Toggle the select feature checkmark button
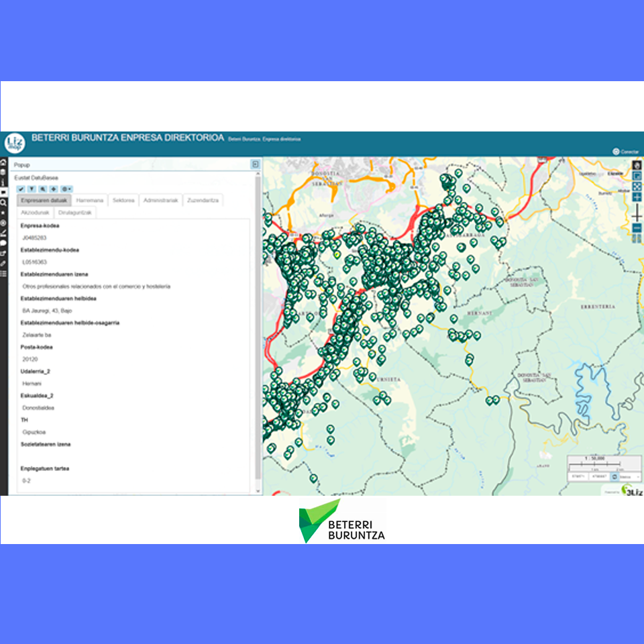The height and width of the screenshot is (644, 644). 21,189
